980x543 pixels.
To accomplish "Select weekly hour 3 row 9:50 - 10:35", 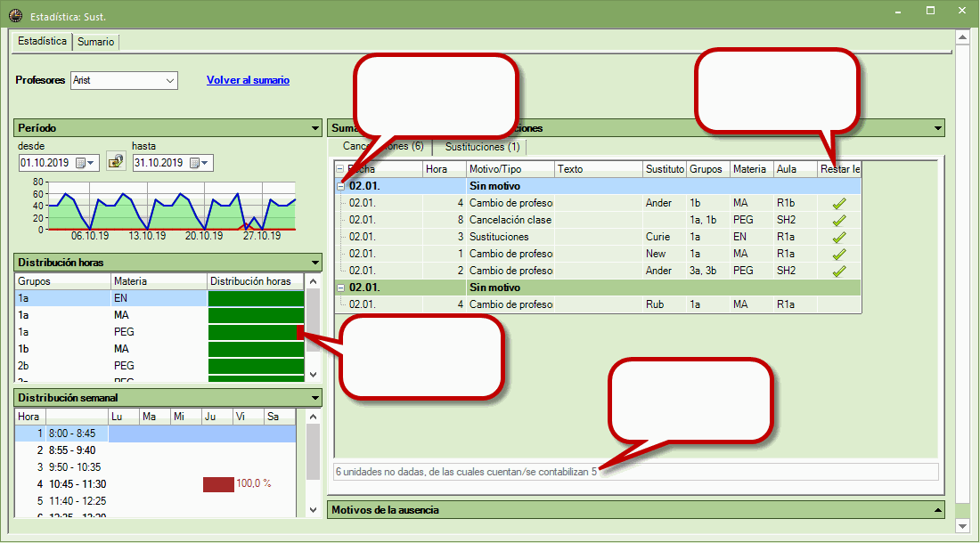I will [156, 467].
